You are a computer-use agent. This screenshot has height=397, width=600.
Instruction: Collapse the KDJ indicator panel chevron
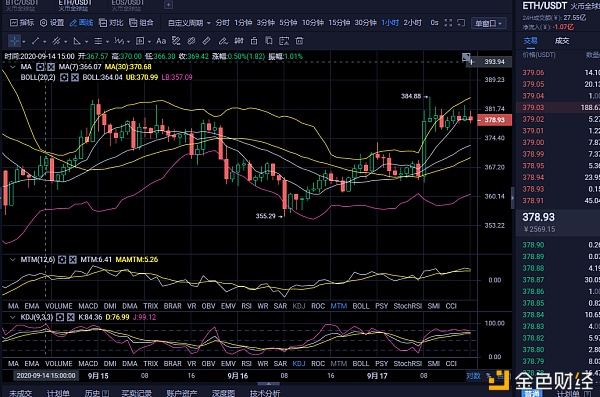[x=13, y=317]
